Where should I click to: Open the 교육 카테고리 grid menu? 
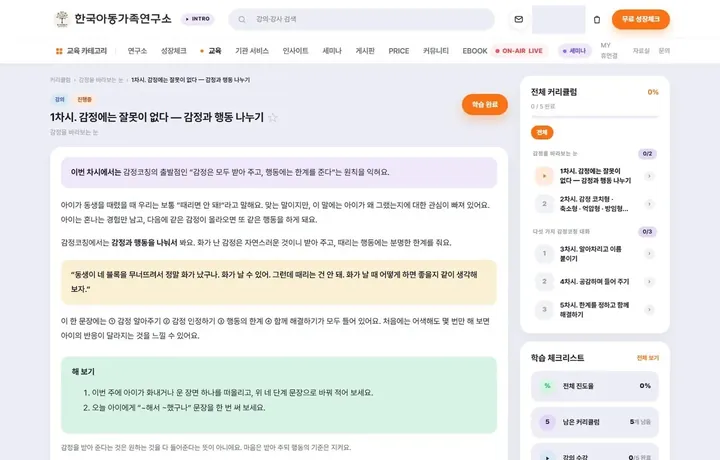point(81,51)
